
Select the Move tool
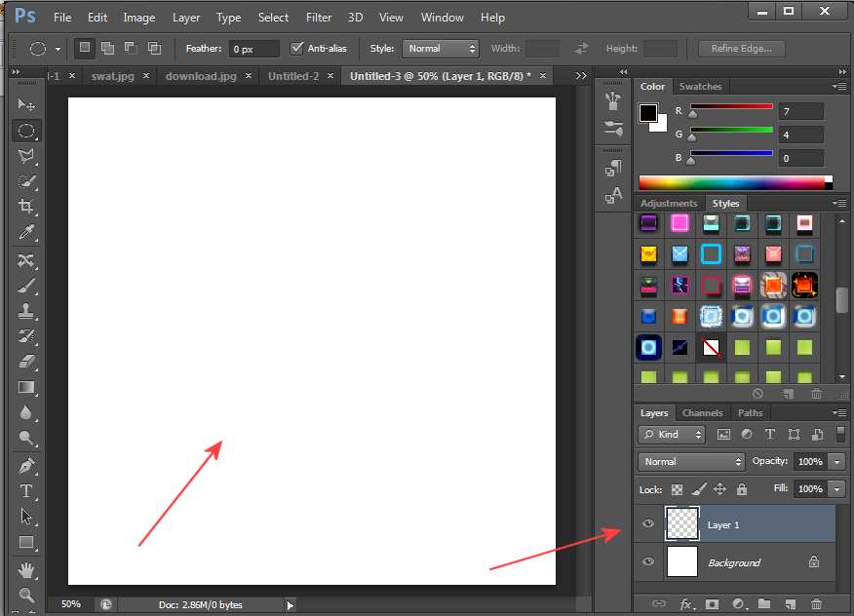coord(26,104)
